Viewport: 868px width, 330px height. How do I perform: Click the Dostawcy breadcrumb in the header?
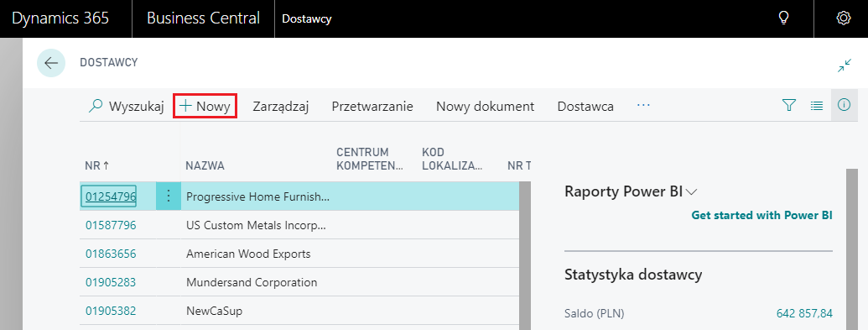coord(307,18)
